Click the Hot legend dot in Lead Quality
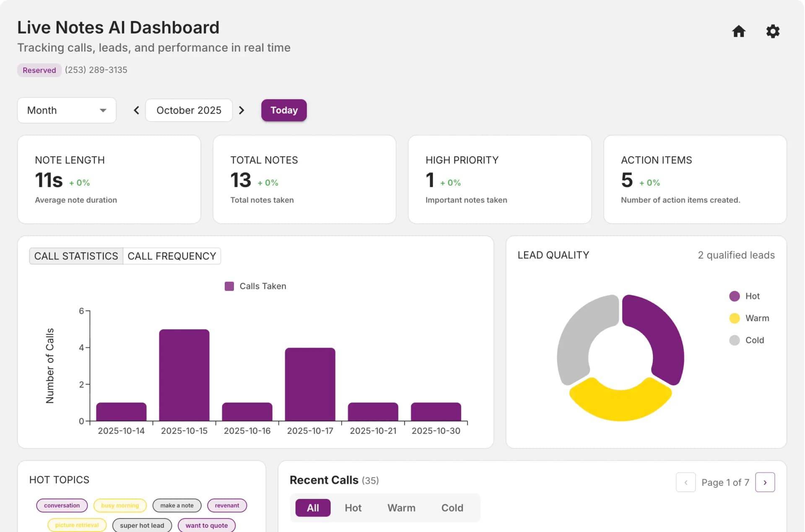 tap(735, 296)
